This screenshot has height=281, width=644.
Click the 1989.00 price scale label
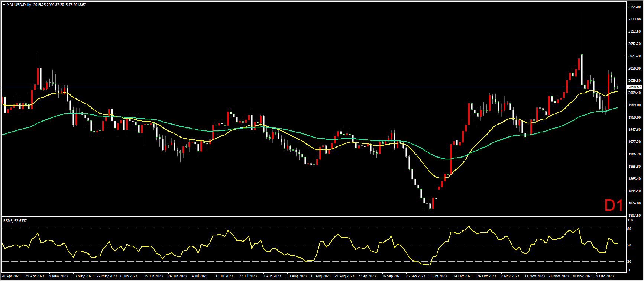pyautogui.click(x=635, y=105)
